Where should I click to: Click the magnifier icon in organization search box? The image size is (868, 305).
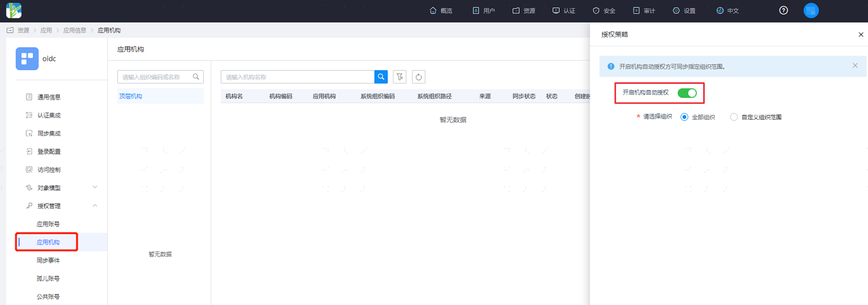[196, 76]
